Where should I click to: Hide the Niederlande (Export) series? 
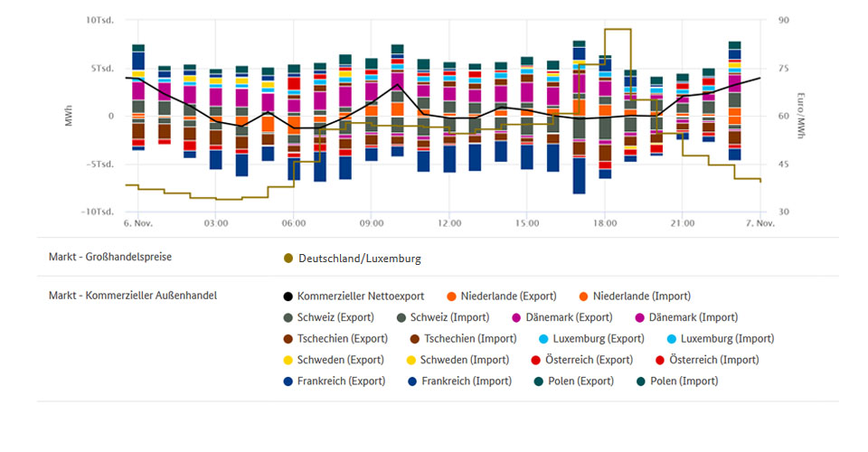click(x=502, y=296)
